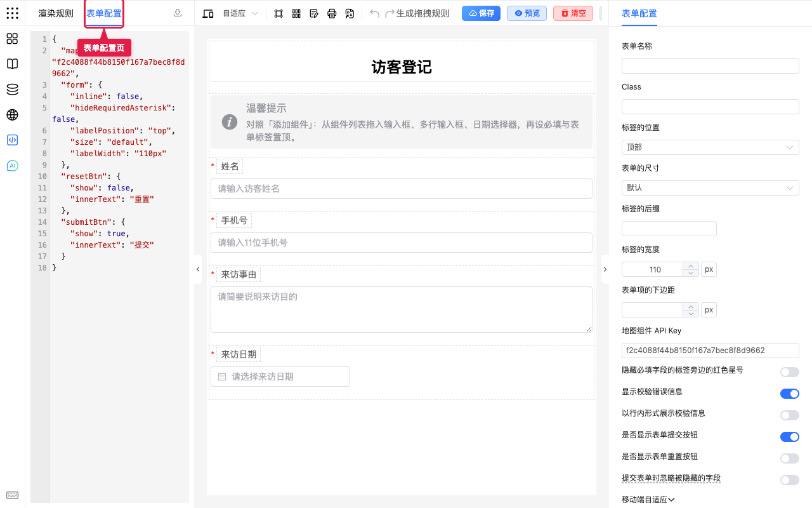
Task: Open the book icon in the sidebar
Action: coord(12,64)
